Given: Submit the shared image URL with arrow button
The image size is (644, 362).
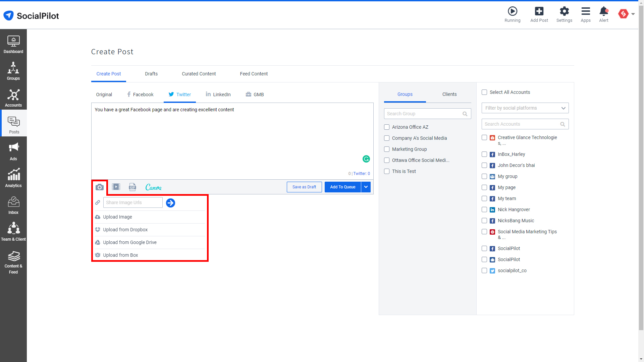Looking at the screenshot, I should (170, 203).
